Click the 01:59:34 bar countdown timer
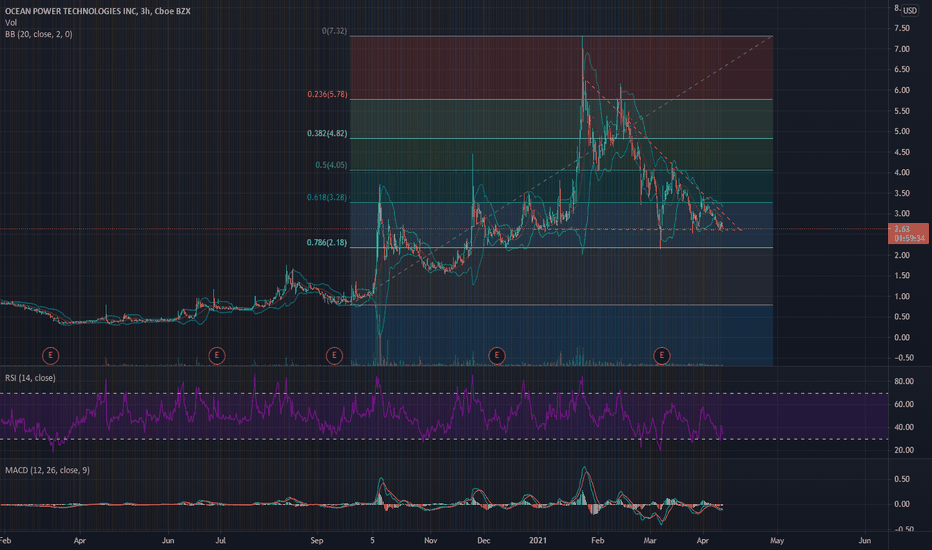932x550 pixels. coord(909,238)
